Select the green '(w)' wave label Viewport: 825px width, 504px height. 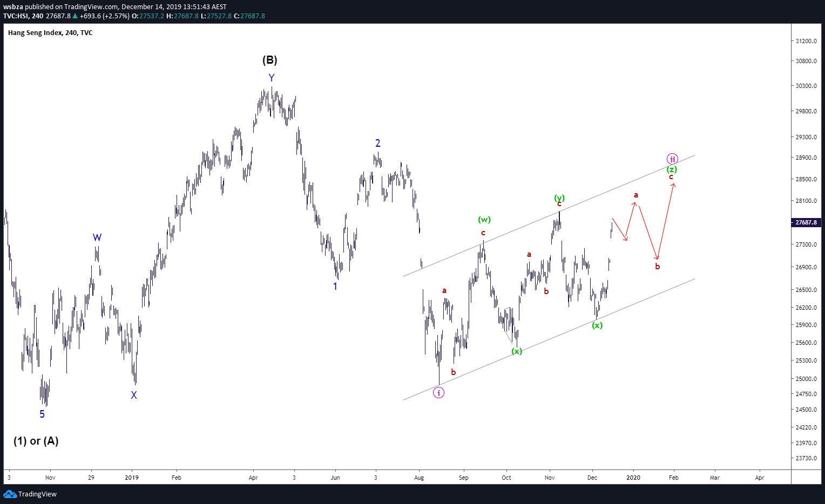[484, 220]
